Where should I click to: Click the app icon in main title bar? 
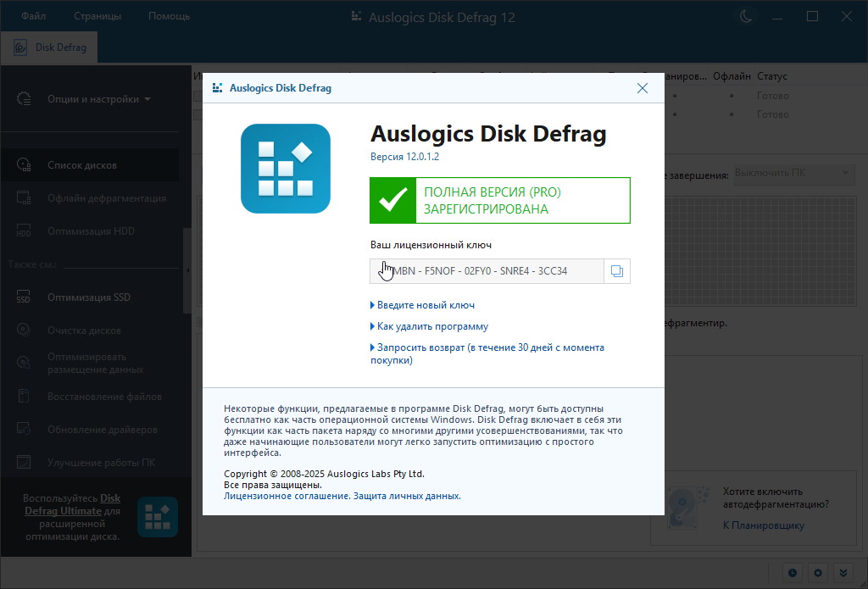(x=357, y=17)
